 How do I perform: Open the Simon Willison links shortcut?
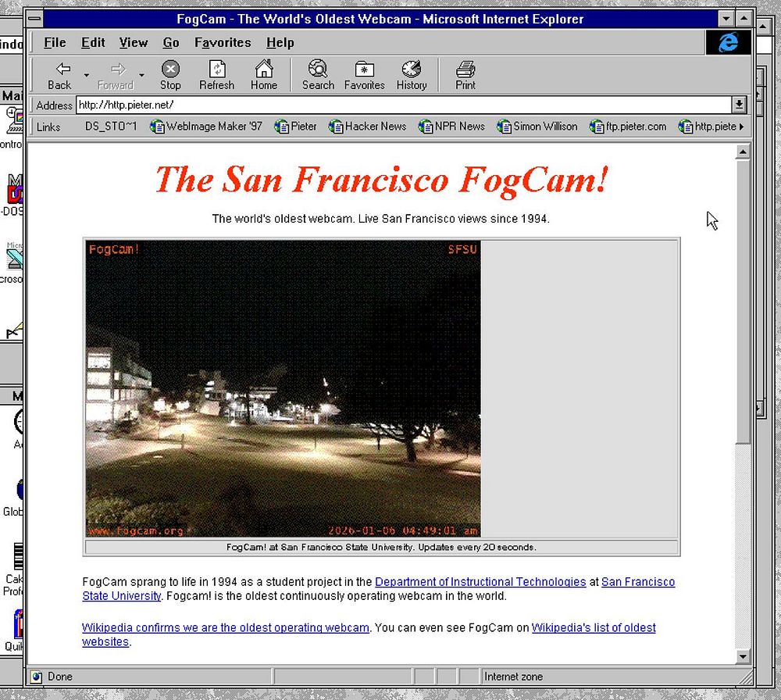537,127
